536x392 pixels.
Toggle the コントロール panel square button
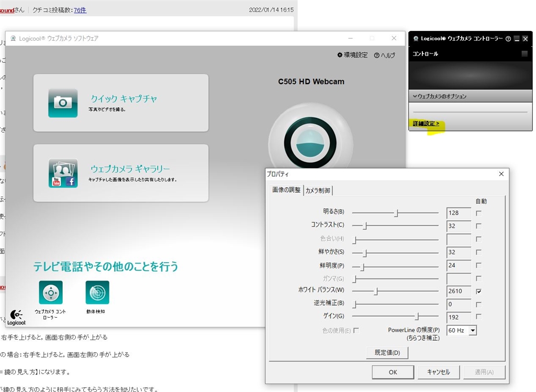[x=524, y=54]
